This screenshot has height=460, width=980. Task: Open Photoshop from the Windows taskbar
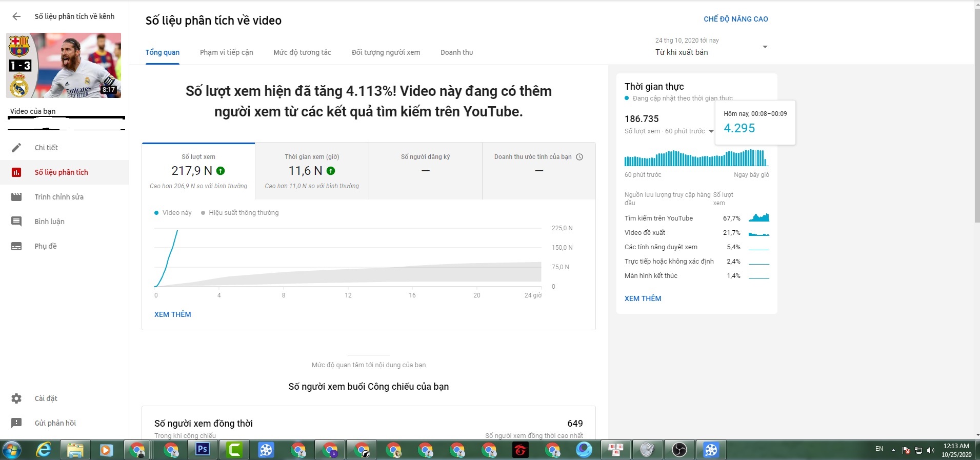pyautogui.click(x=203, y=450)
